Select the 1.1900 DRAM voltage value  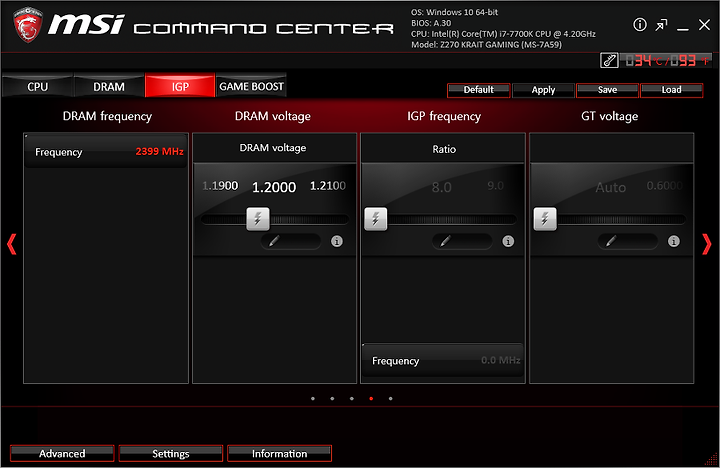pyautogui.click(x=220, y=186)
